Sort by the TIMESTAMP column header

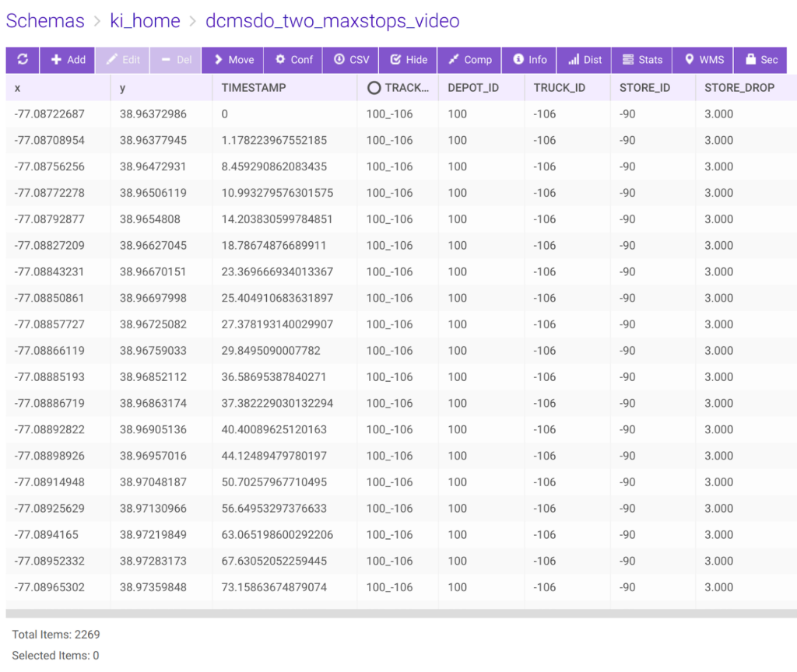(x=254, y=88)
